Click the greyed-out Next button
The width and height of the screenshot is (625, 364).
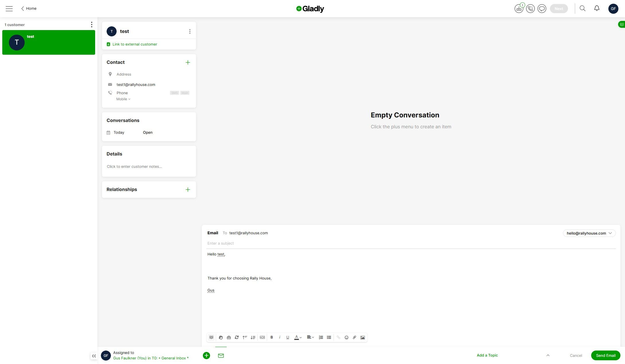(559, 9)
